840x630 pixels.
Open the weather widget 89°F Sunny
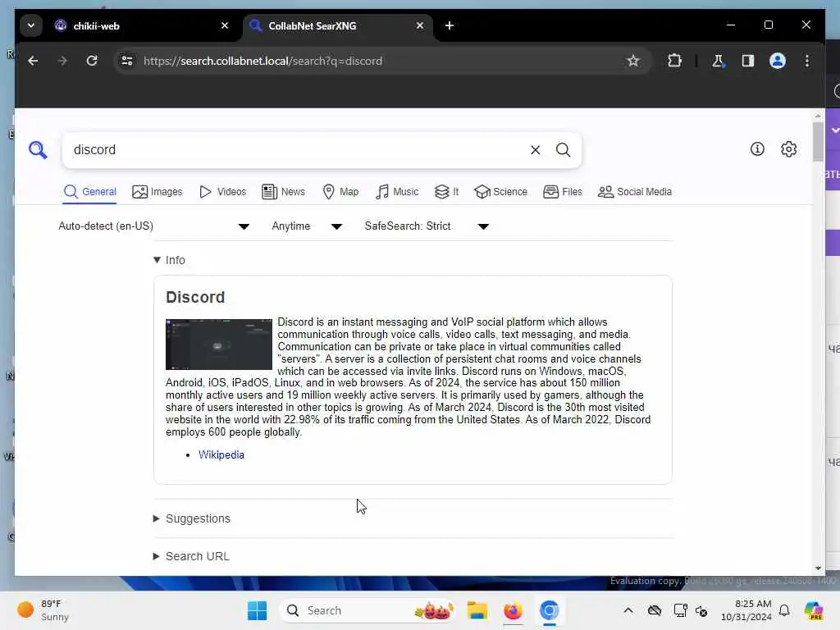[x=43, y=610]
